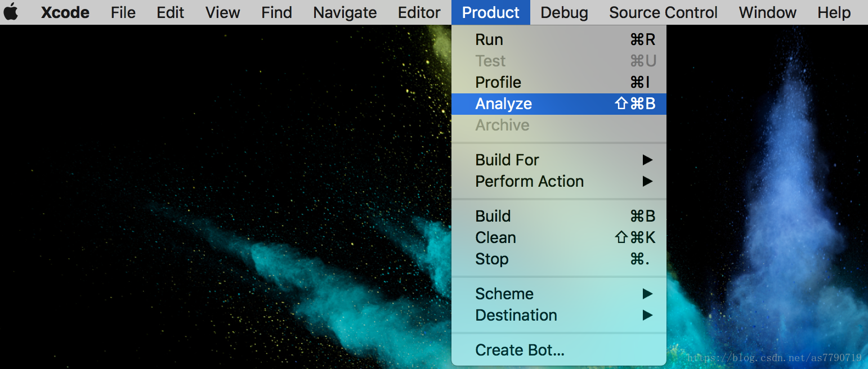Choose Run from the Product menu

point(559,40)
